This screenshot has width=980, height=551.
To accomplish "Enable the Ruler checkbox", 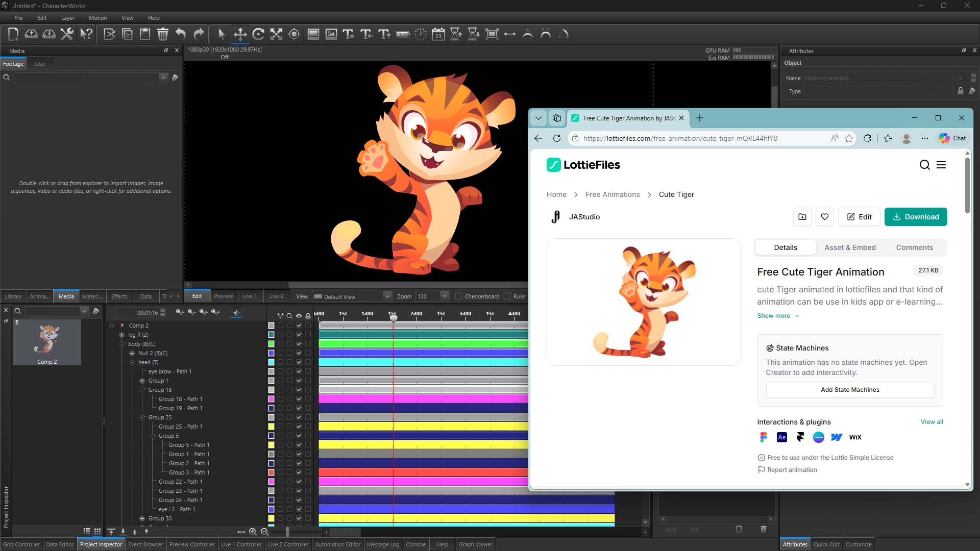I will (x=507, y=296).
